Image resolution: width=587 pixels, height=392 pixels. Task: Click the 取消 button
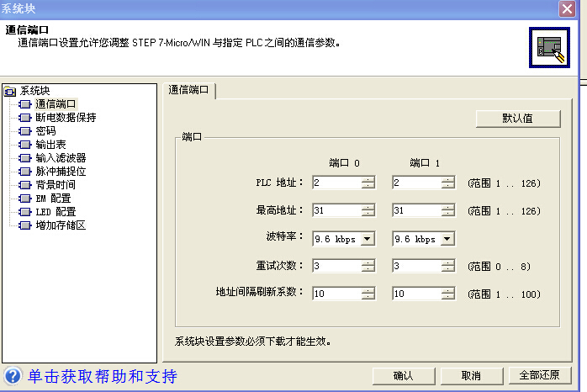(x=471, y=375)
